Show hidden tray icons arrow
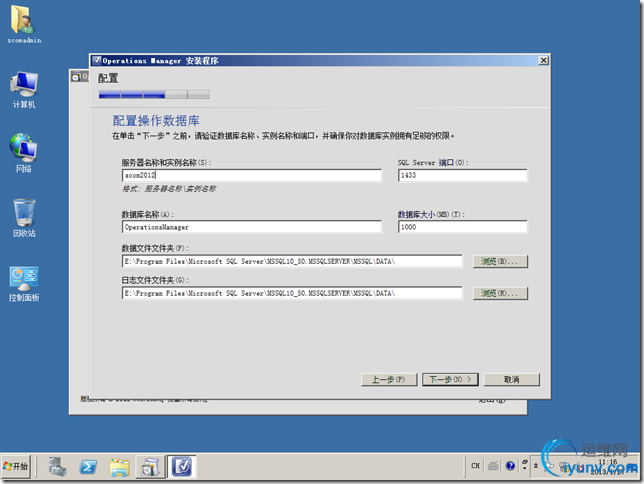Screen dimensions: 644x484 pyautogui.click(x=536, y=466)
